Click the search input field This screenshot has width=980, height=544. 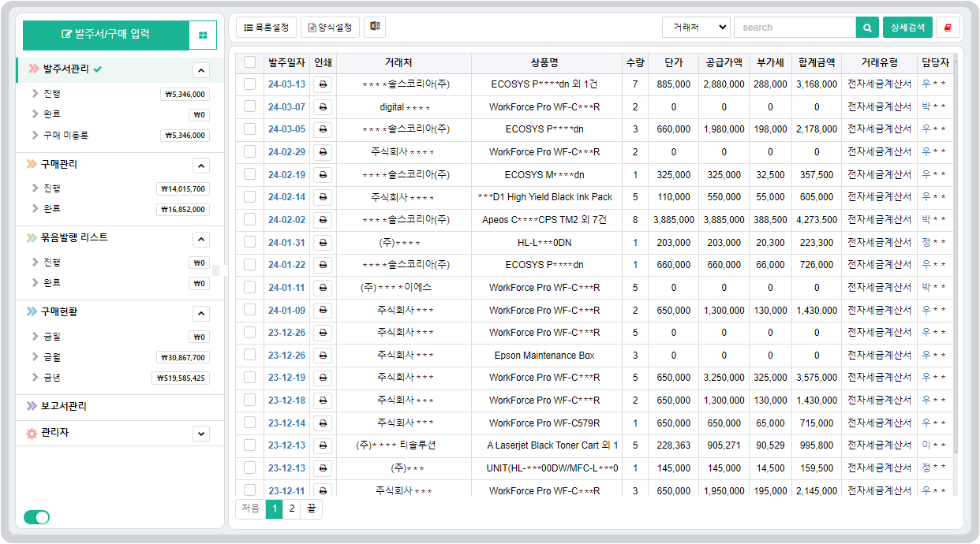pyautogui.click(x=795, y=28)
